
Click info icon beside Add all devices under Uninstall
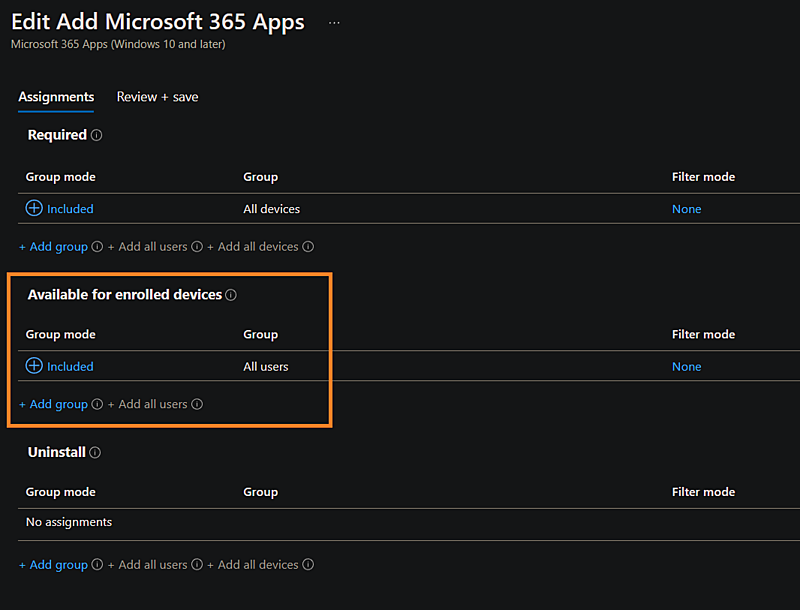307,564
